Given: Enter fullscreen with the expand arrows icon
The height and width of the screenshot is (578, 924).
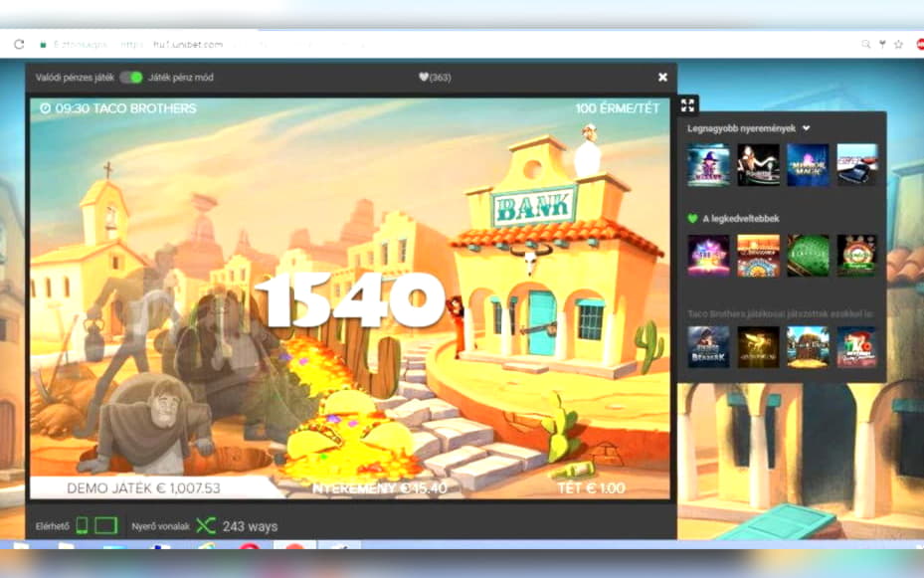Looking at the screenshot, I should point(687,105).
